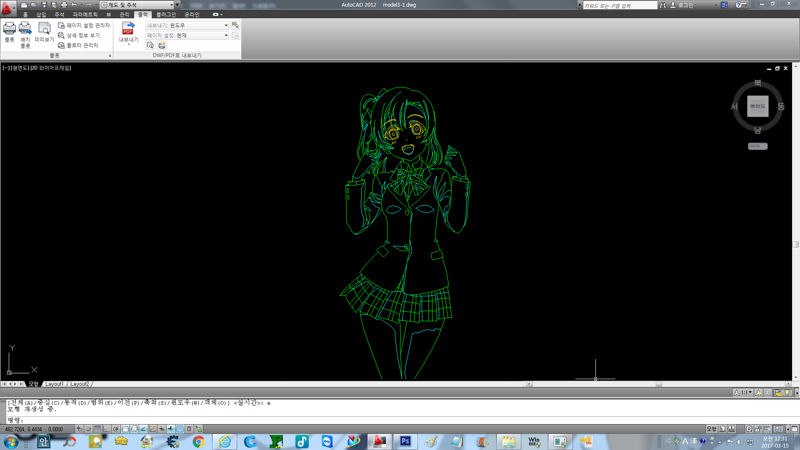Click the Undo arrow in Quick Access toolbar

(x=74, y=5)
